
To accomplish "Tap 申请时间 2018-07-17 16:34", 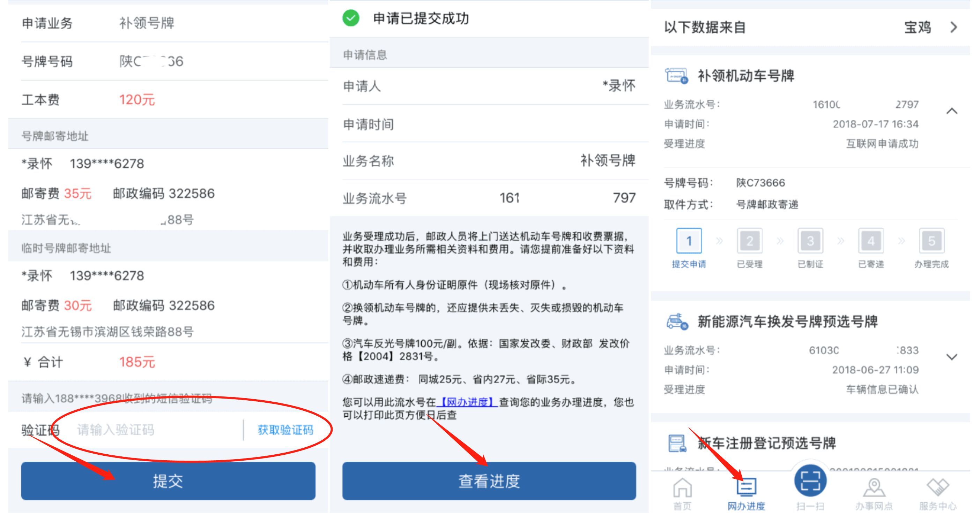I will pos(791,124).
